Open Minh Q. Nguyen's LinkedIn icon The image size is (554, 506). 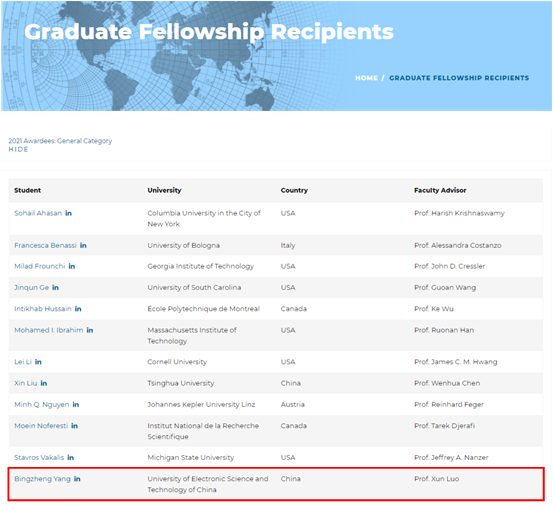76,404
